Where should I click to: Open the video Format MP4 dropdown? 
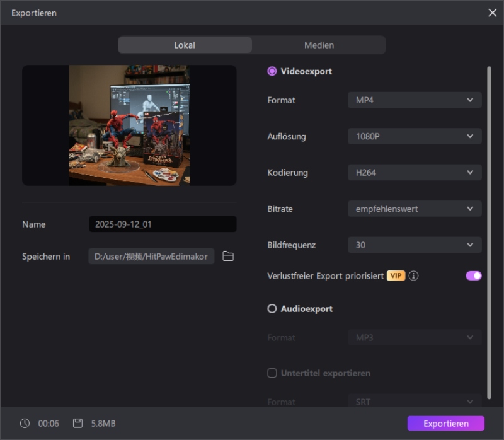[415, 100]
